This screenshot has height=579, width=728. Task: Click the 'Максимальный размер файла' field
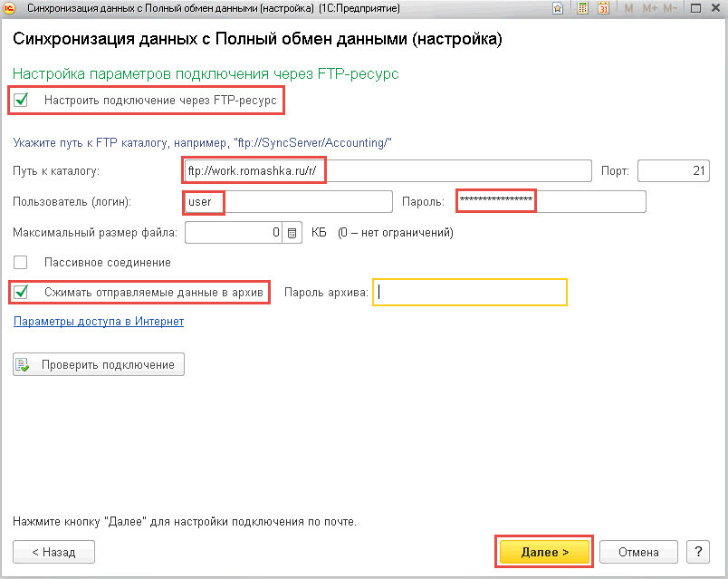click(x=234, y=233)
